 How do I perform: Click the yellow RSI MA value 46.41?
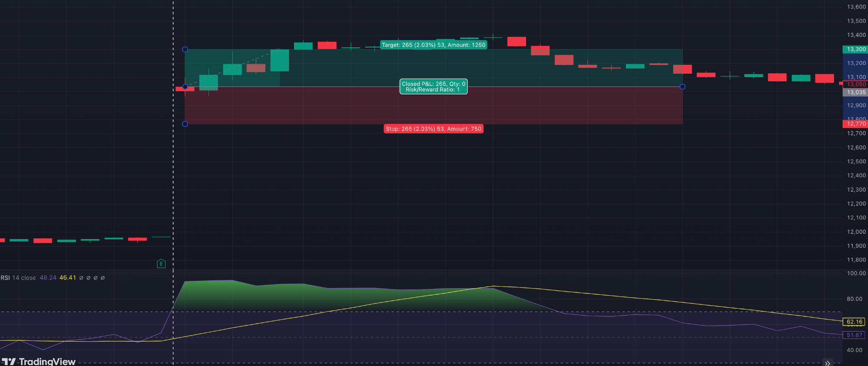point(68,278)
